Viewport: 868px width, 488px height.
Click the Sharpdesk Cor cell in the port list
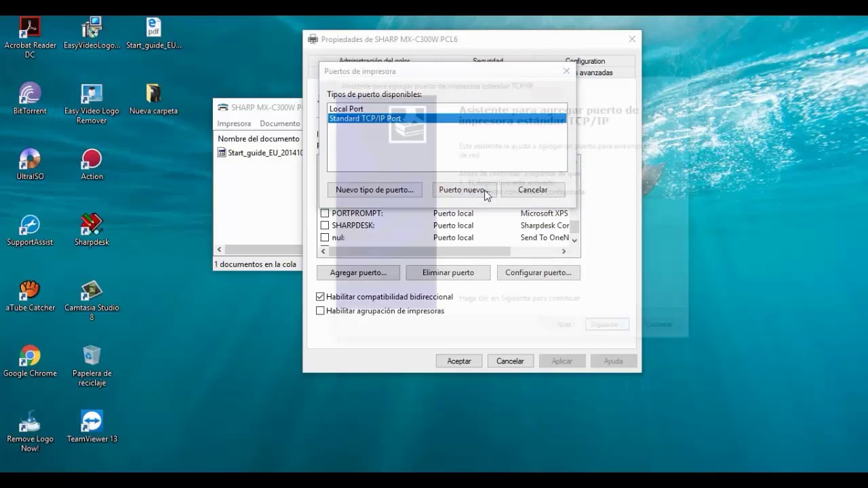pos(545,226)
